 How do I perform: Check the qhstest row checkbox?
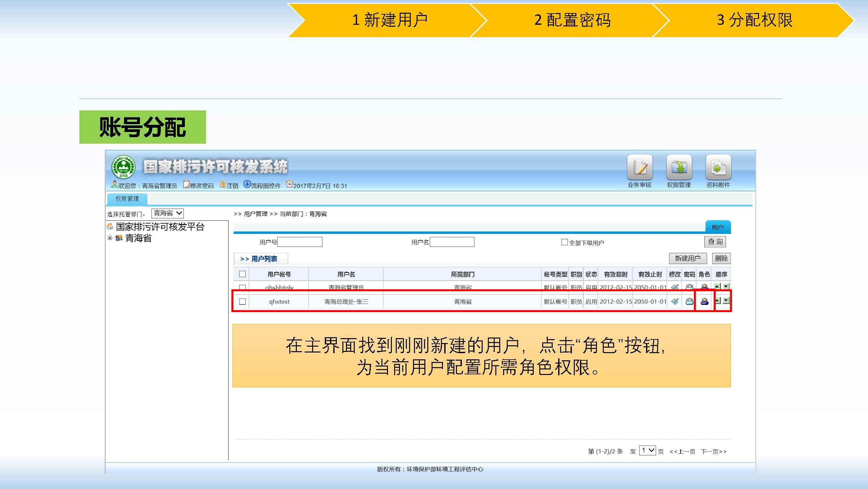click(242, 301)
